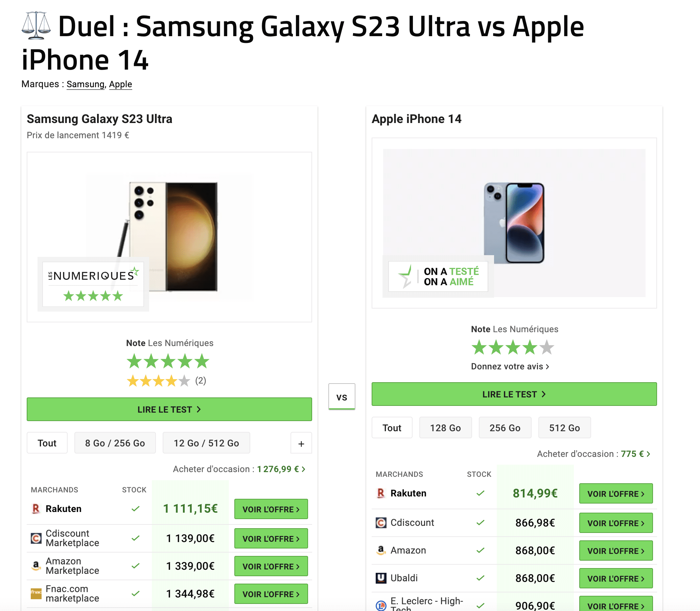
Task: Click the Rakuten logo icon under Samsung offers
Action: [x=36, y=509]
